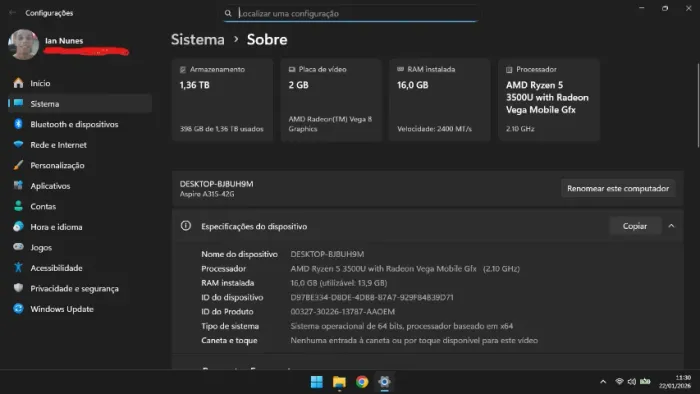Viewport: 700px width, 394px height.
Task: Click the Windows Update sync icon
Action: (x=18, y=309)
